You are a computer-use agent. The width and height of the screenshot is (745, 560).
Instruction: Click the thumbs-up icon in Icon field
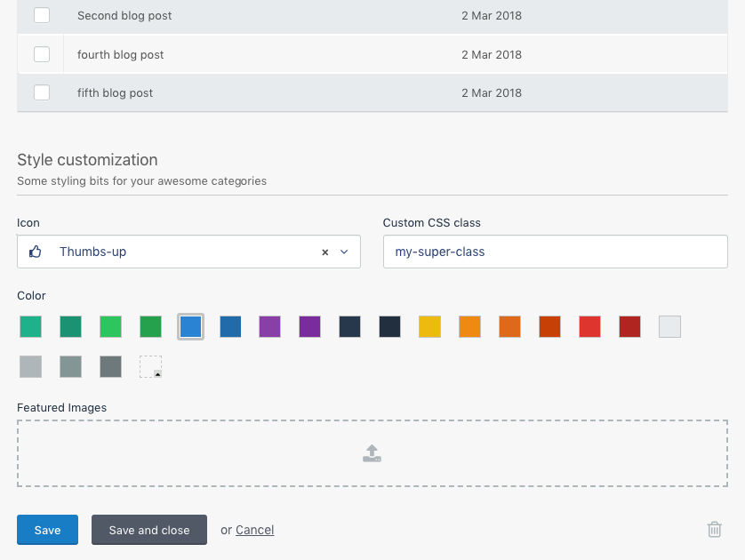tap(36, 252)
